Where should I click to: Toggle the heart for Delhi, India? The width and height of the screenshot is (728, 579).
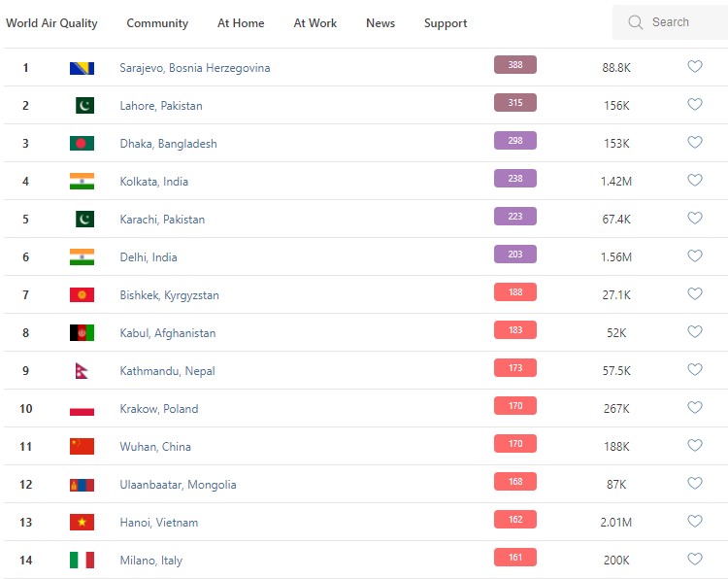[x=695, y=256]
